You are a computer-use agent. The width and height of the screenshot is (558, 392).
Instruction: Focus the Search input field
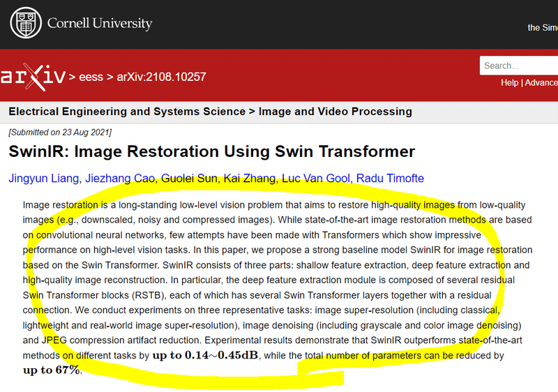(x=519, y=66)
